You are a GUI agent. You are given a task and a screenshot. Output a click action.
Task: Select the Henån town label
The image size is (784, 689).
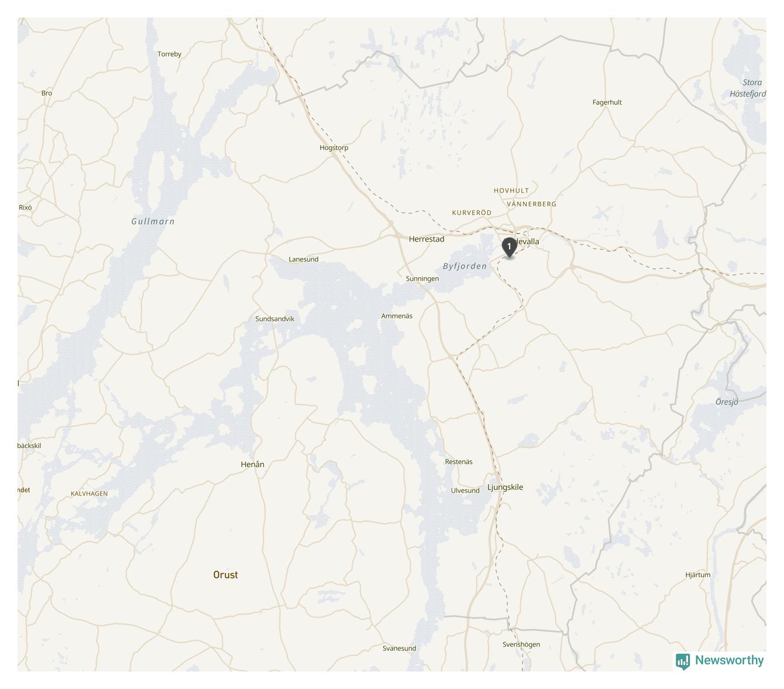coord(253,464)
